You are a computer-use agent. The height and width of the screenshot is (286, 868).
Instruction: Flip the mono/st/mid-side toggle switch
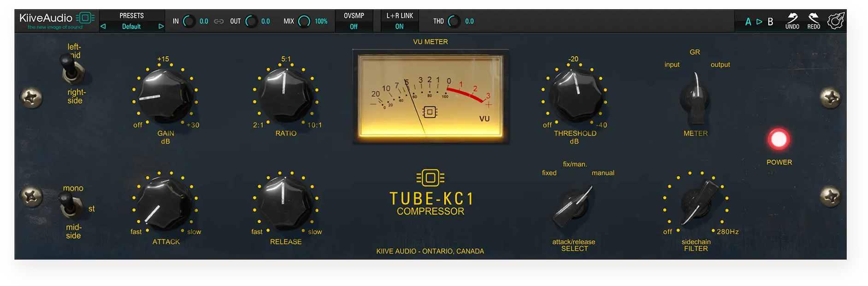click(71, 206)
